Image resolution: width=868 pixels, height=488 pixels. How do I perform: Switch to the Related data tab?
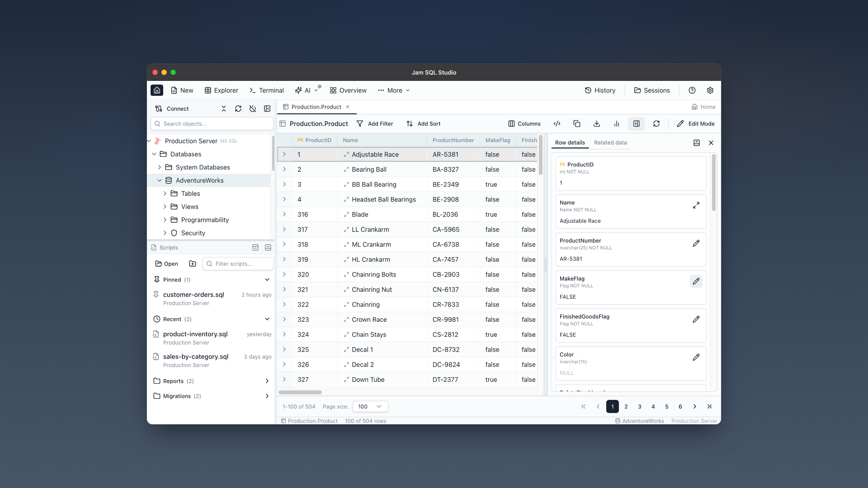click(610, 142)
